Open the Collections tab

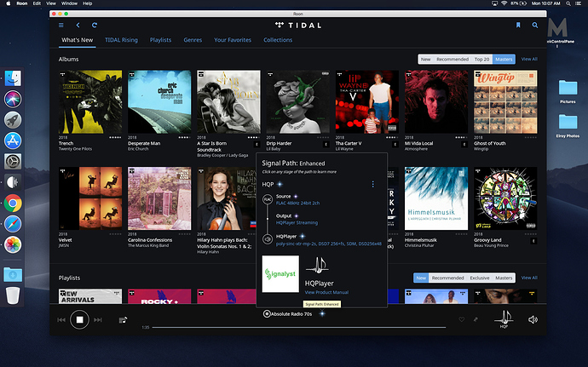(278, 40)
